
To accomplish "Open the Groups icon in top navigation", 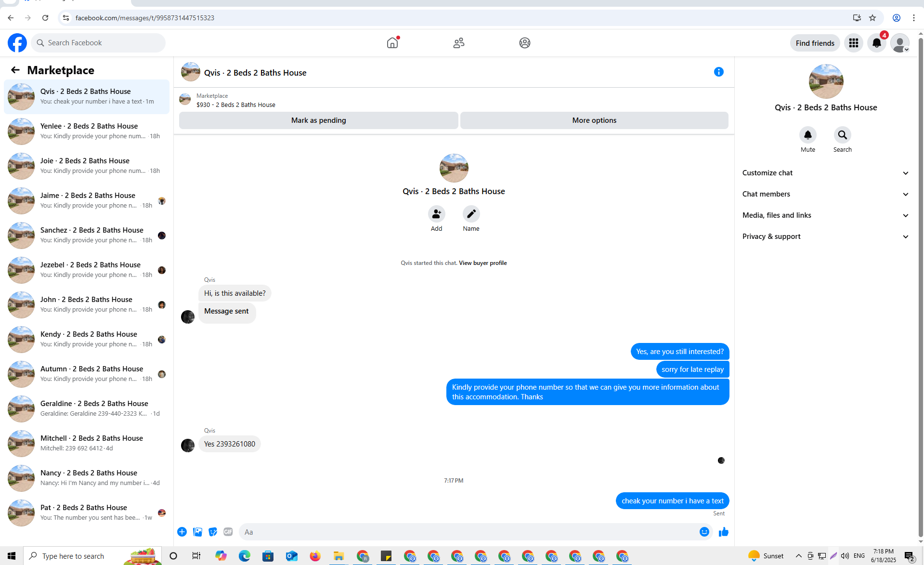I will (x=525, y=43).
